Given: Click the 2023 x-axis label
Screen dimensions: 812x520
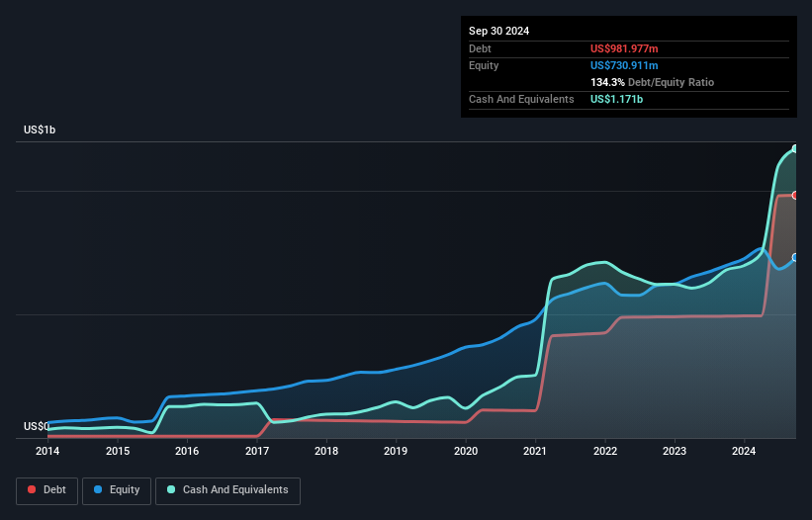Looking at the screenshot, I should click(x=675, y=451).
